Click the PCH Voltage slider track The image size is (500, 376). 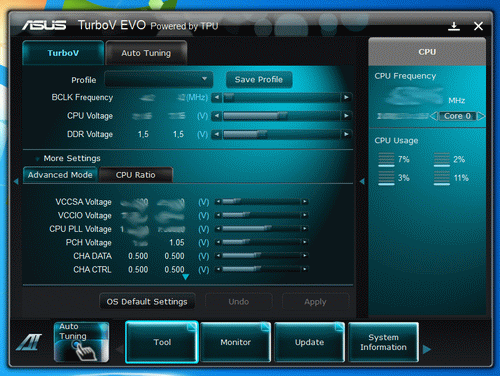pos(261,242)
